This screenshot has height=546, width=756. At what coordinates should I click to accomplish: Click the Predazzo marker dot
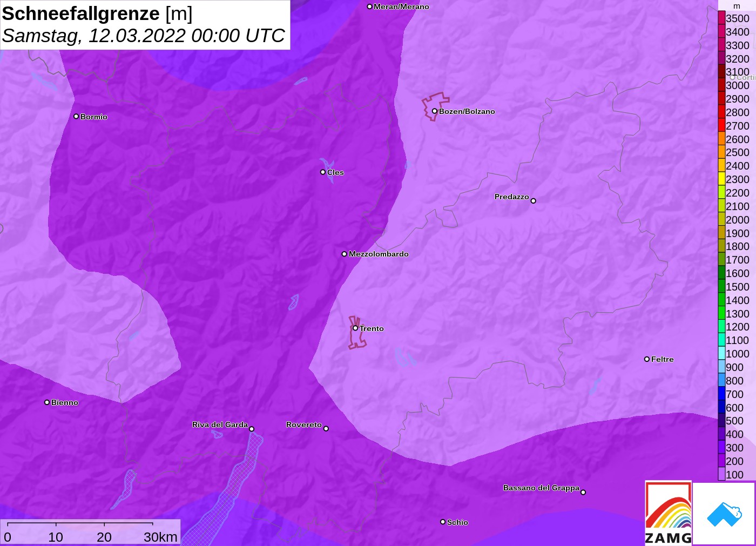coord(533,201)
